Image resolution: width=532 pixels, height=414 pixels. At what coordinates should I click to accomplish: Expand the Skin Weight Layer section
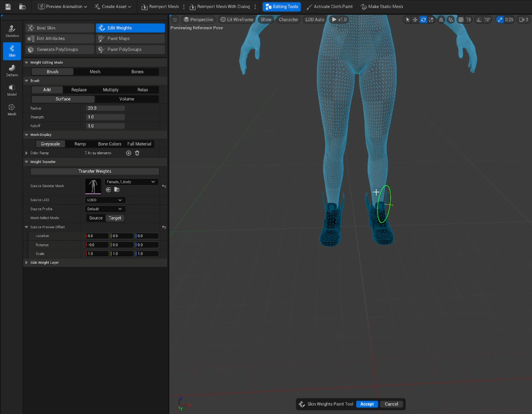pos(26,262)
